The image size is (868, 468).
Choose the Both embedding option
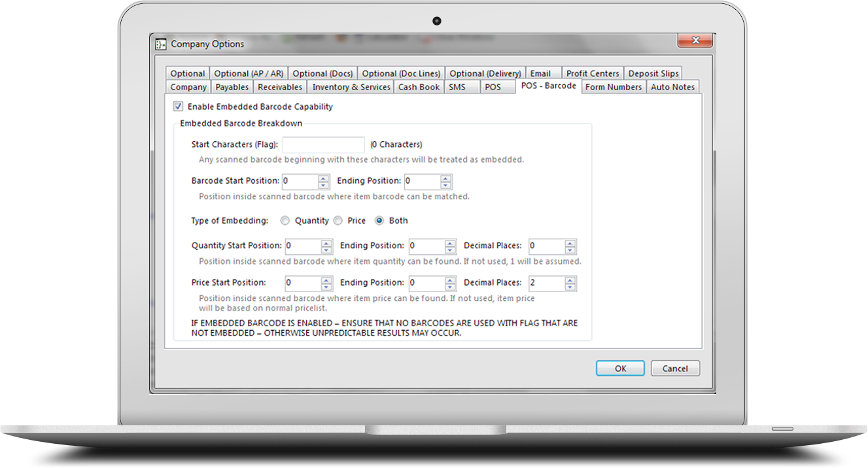point(379,221)
